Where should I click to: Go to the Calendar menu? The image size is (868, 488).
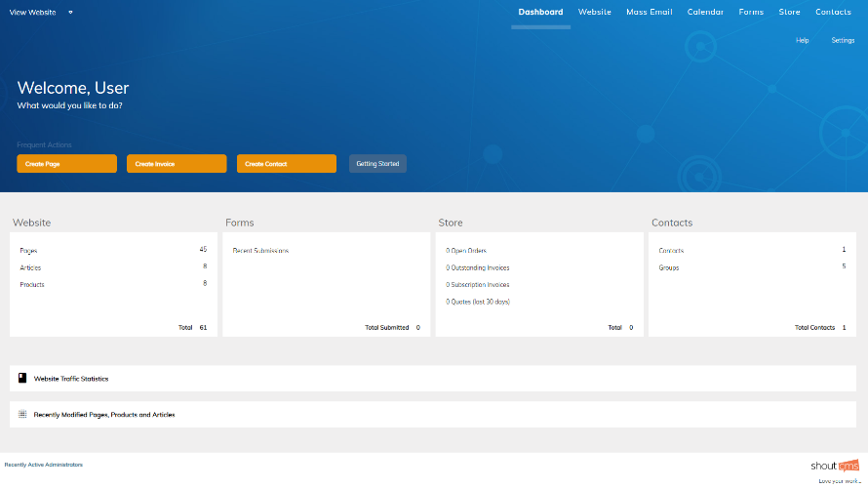705,12
